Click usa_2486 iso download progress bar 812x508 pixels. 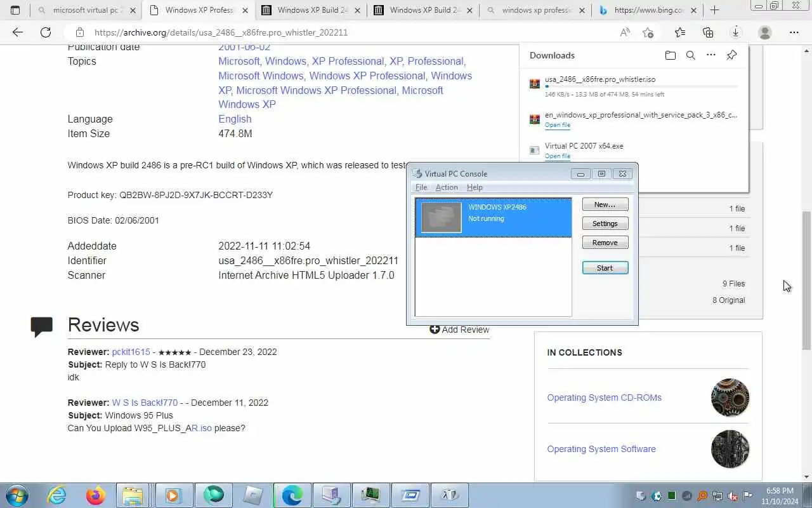click(641, 86)
